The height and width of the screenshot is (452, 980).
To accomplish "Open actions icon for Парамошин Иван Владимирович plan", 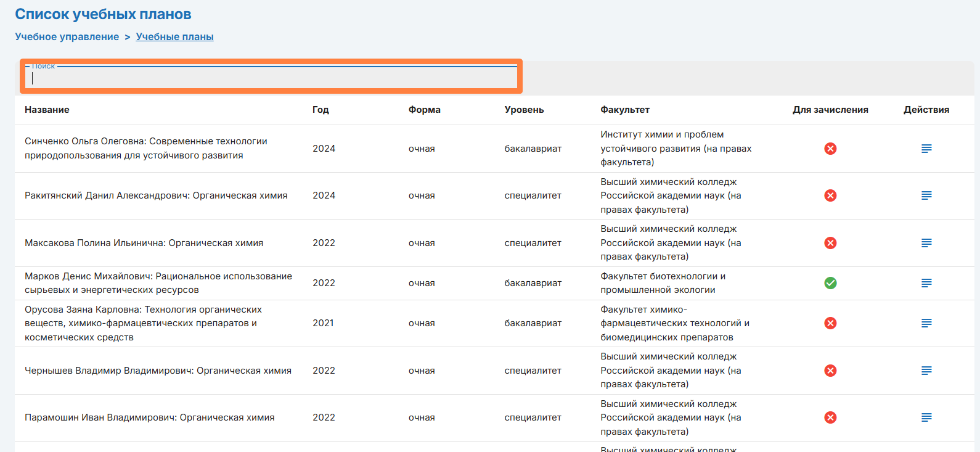I will (x=926, y=417).
